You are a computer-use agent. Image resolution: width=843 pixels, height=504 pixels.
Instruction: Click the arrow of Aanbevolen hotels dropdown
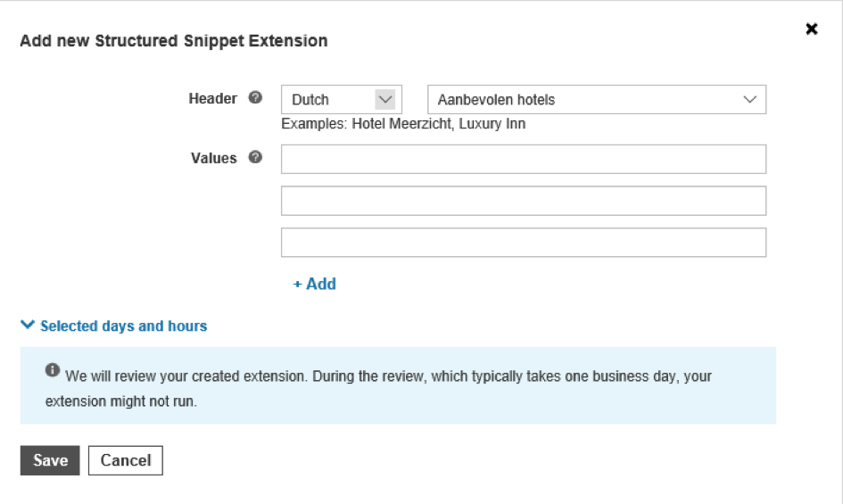click(x=750, y=100)
